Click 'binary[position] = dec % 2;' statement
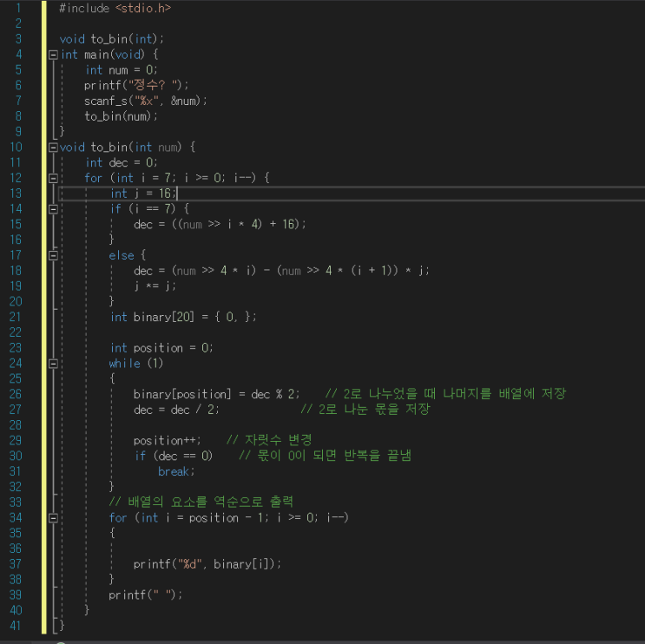 click(x=217, y=394)
